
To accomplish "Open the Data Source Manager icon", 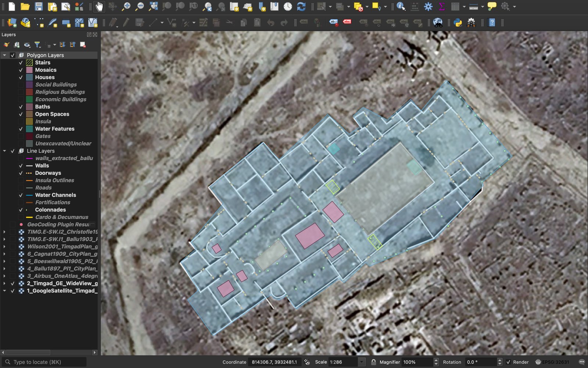I will [12, 22].
